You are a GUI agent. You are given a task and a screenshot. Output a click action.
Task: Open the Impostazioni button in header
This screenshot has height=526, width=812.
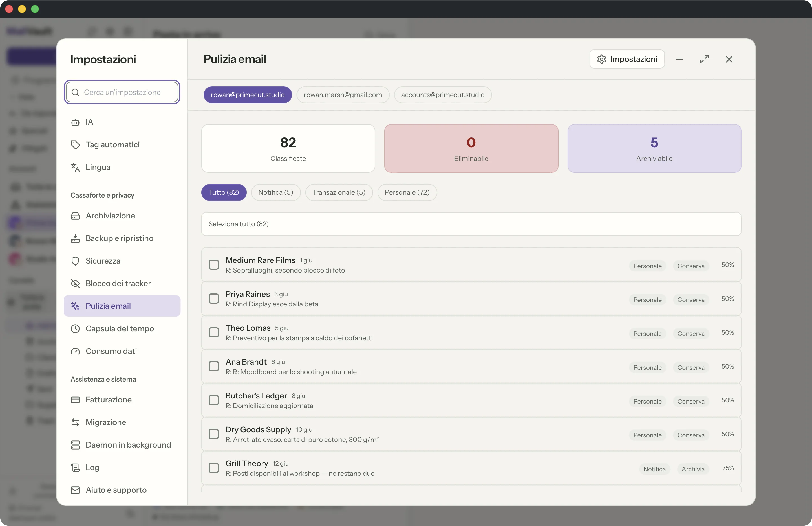(x=627, y=59)
